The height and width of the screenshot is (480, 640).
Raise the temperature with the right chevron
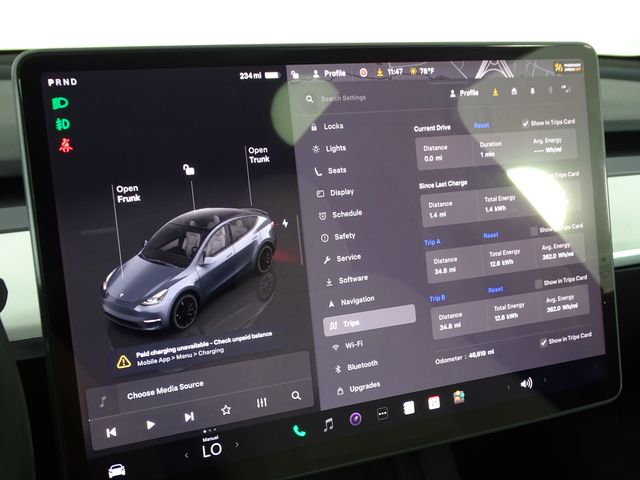click(237, 444)
